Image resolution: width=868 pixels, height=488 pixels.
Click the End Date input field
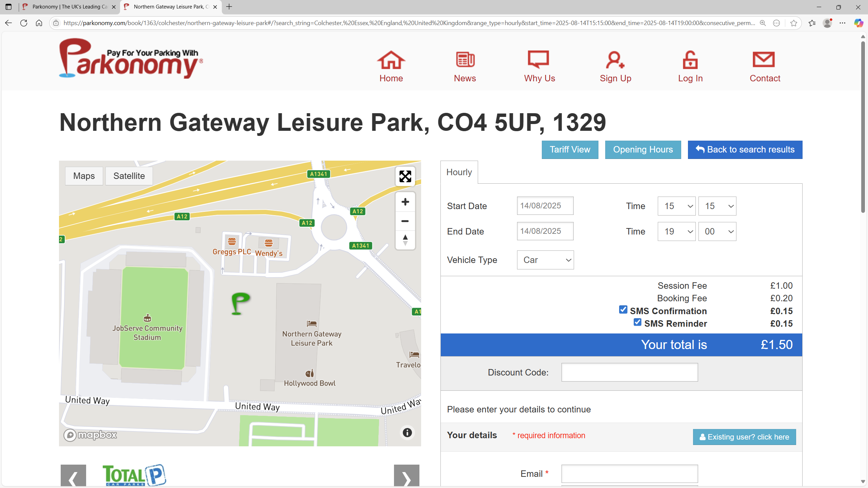tap(545, 231)
